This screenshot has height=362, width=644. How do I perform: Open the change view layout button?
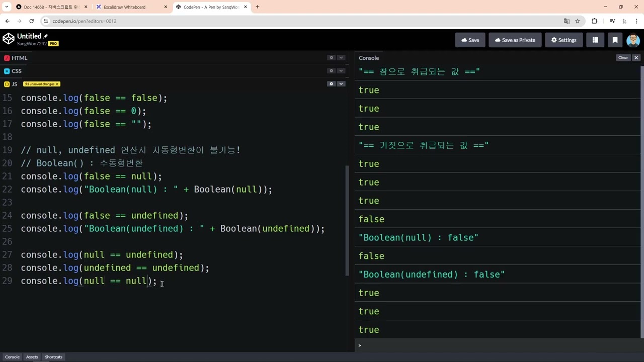point(595,40)
